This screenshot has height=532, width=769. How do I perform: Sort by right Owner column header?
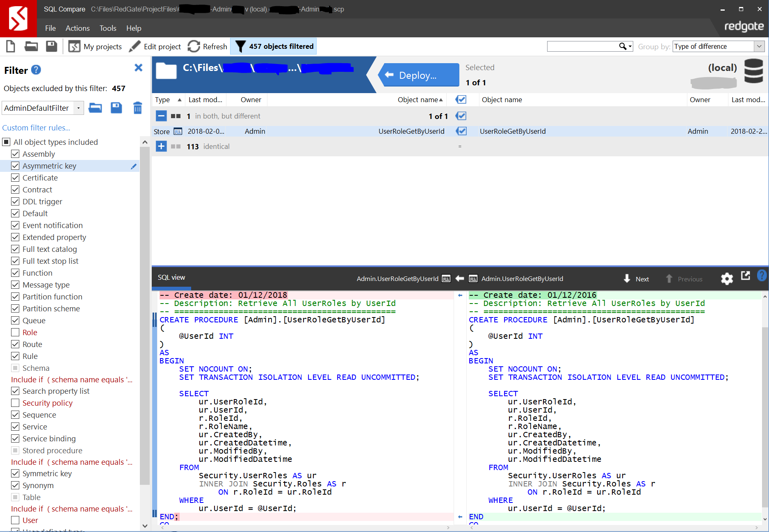(700, 100)
